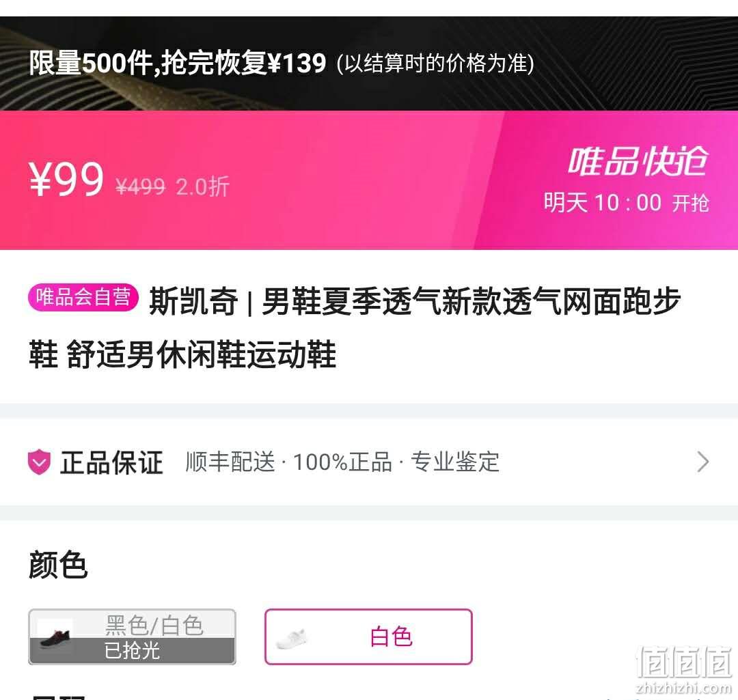This screenshot has width=738, height=700.
Task: Tap the 颜色 section heading
Action: (x=58, y=565)
